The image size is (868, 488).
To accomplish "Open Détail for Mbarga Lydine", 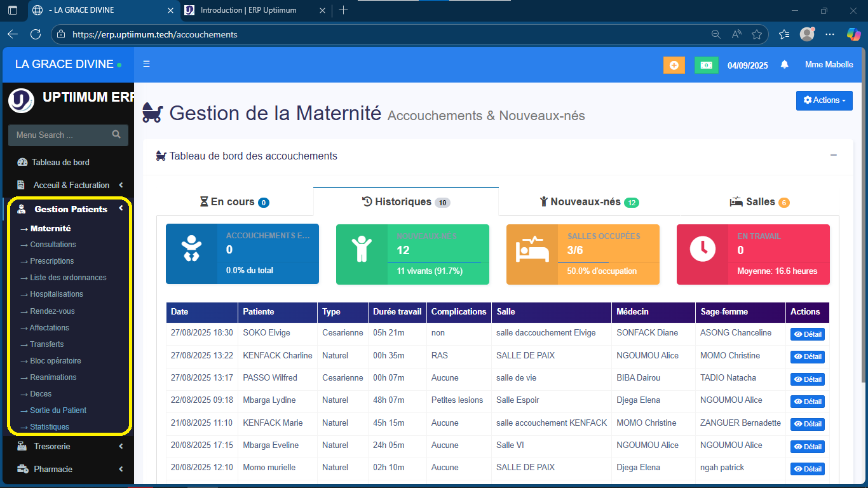I will (808, 402).
